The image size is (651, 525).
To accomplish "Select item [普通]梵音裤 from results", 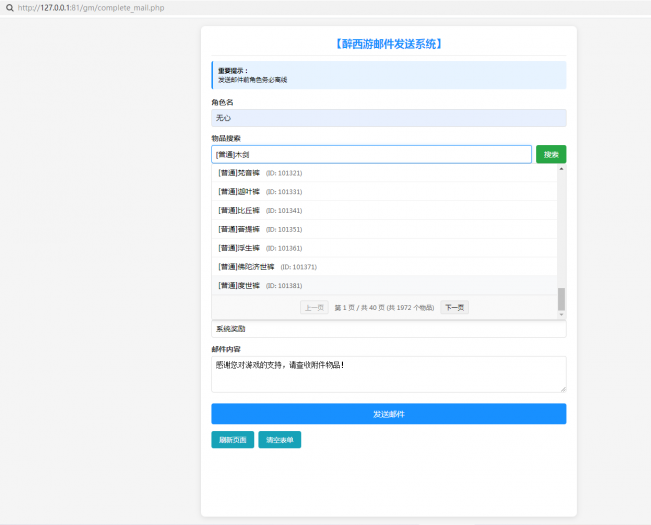I will pyautogui.click(x=240, y=173).
